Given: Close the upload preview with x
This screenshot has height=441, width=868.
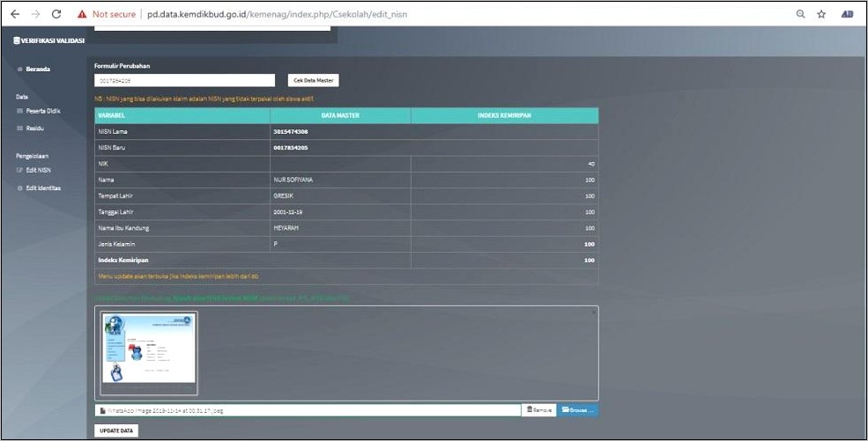Looking at the screenshot, I should (x=594, y=312).
